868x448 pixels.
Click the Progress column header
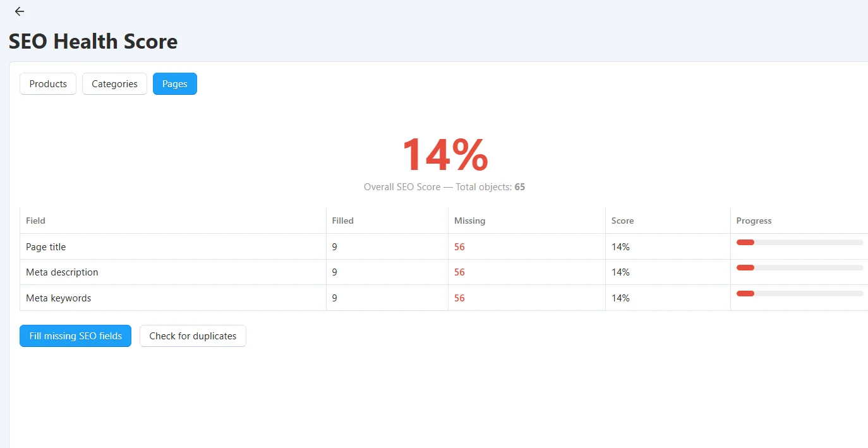point(754,221)
